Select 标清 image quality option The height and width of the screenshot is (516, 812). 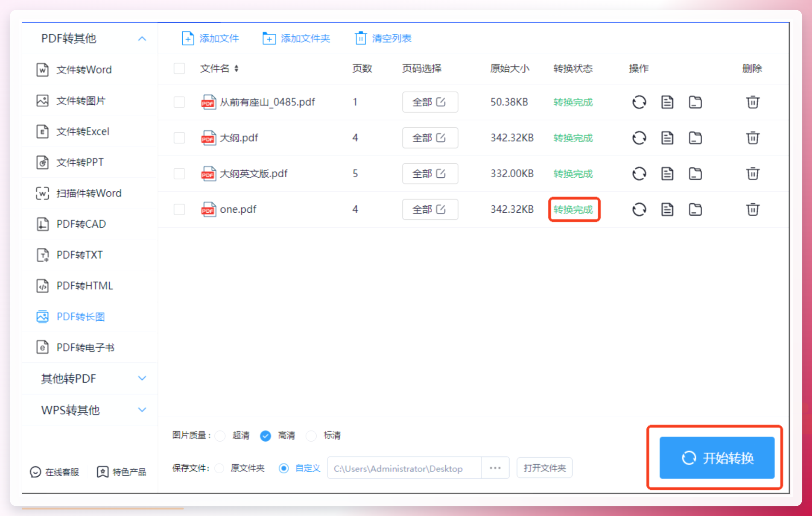[x=311, y=436]
